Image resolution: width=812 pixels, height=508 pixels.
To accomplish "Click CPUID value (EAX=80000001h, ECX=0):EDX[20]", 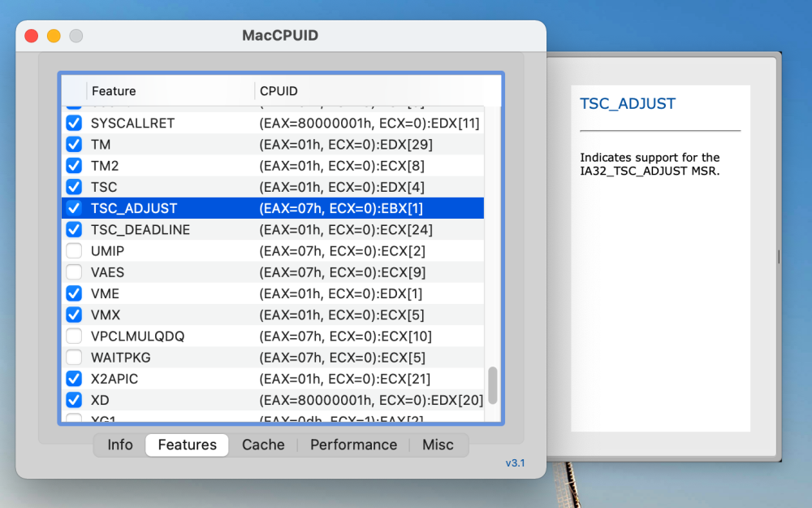I will coord(371,400).
